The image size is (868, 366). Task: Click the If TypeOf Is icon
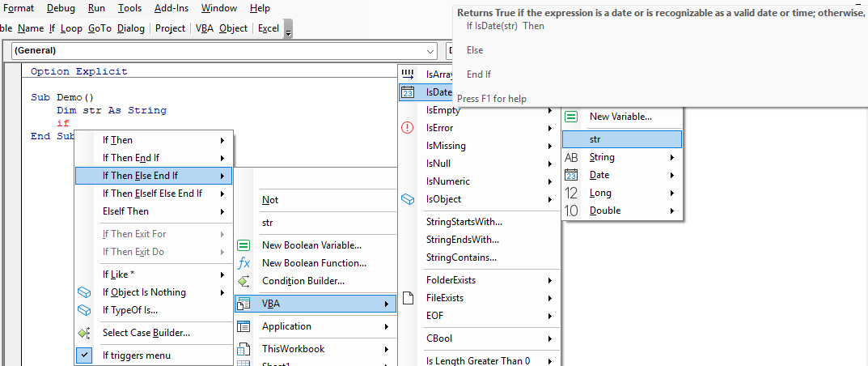83,309
